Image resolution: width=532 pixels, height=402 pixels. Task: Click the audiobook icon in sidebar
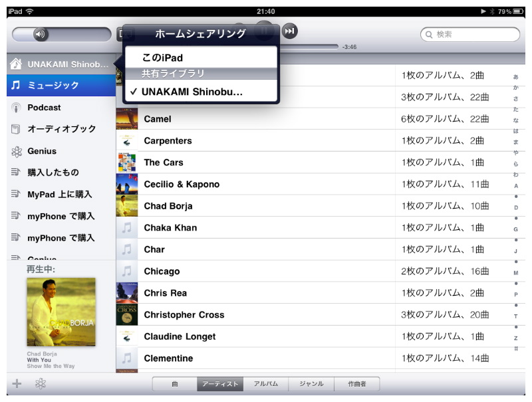pyautogui.click(x=15, y=129)
